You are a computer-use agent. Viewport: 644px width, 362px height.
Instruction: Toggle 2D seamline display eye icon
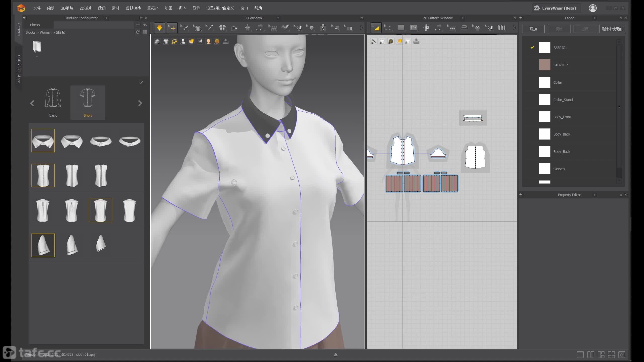tap(374, 41)
